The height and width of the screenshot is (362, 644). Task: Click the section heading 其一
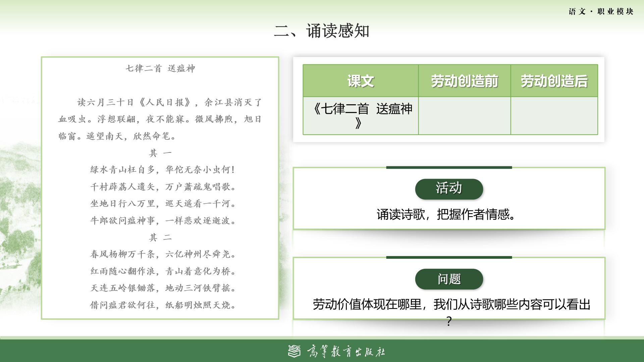point(160,153)
